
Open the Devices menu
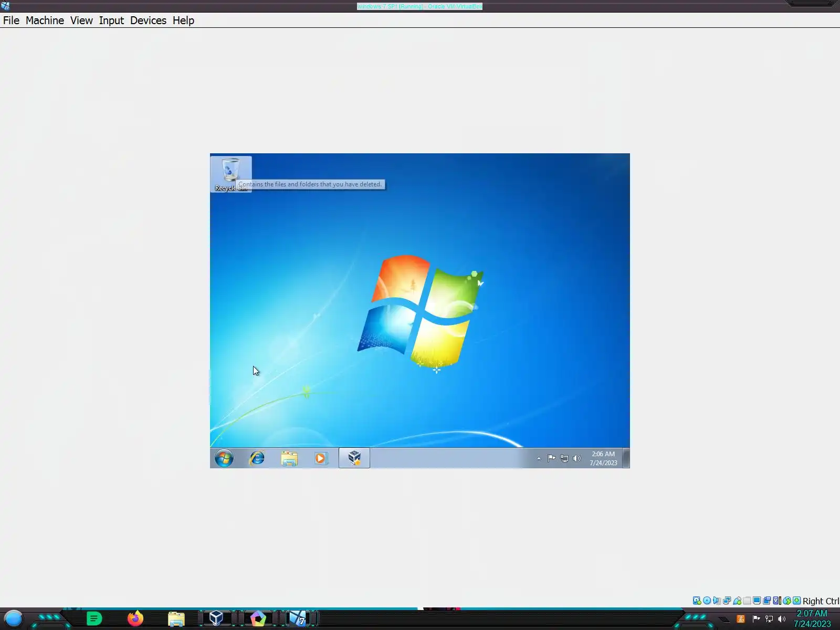click(148, 20)
